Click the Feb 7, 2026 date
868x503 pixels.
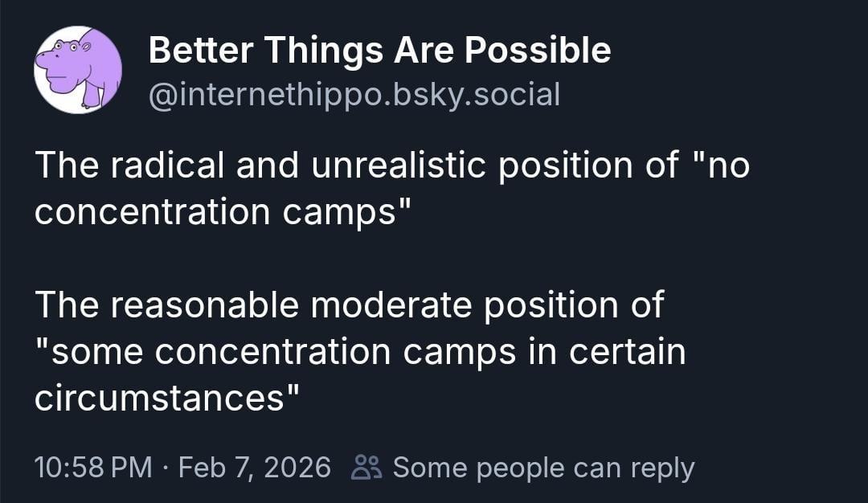(x=255, y=467)
